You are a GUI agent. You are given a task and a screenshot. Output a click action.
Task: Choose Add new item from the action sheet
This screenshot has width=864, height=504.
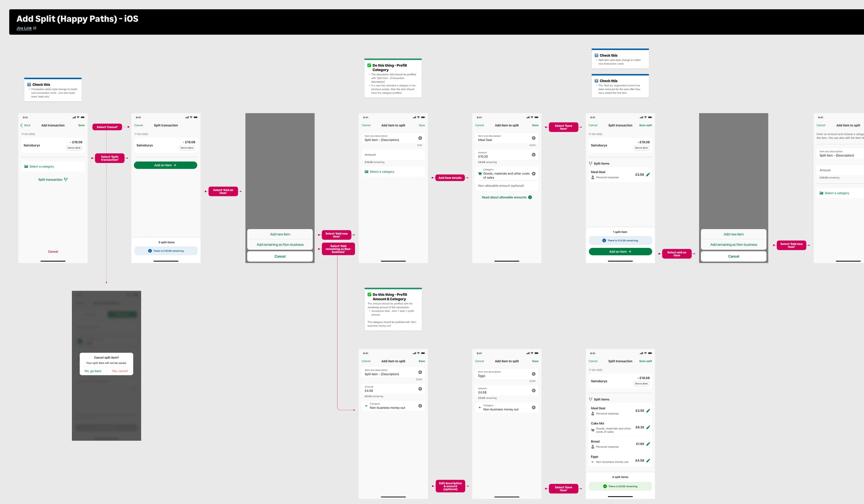[x=280, y=234]
